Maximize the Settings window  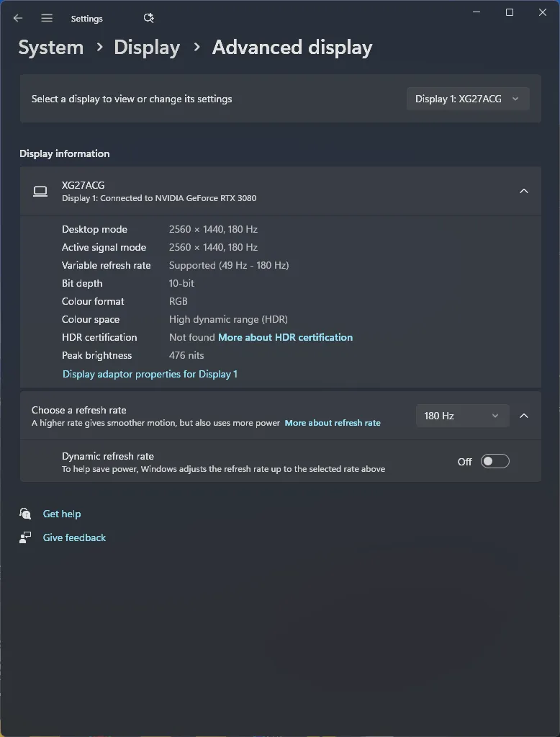(510, 12)
